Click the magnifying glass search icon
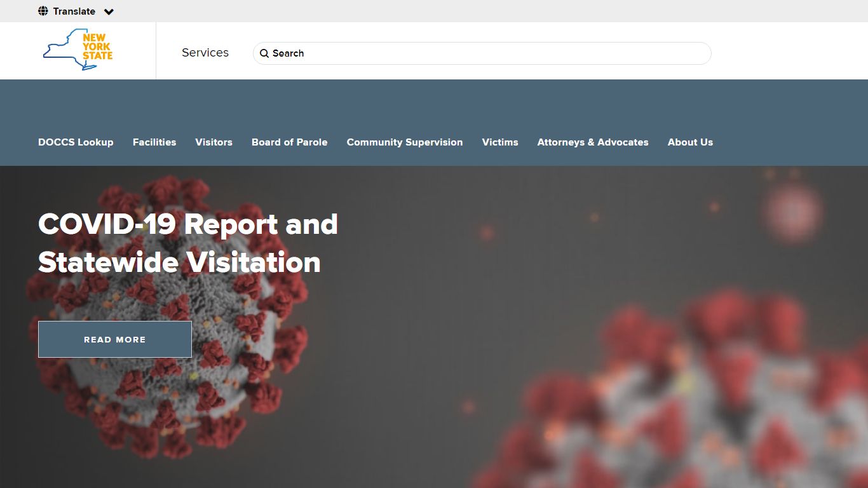868x488 pixels. [264, 53]
